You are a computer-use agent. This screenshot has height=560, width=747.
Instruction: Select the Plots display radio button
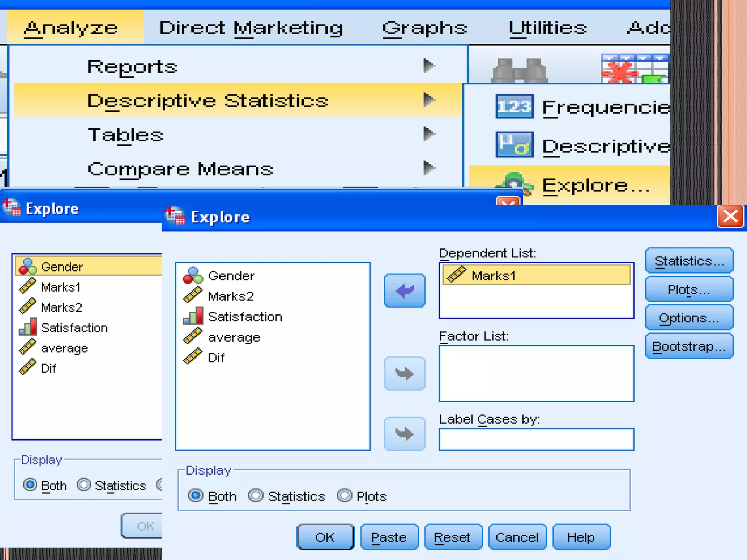pos(344,495)
